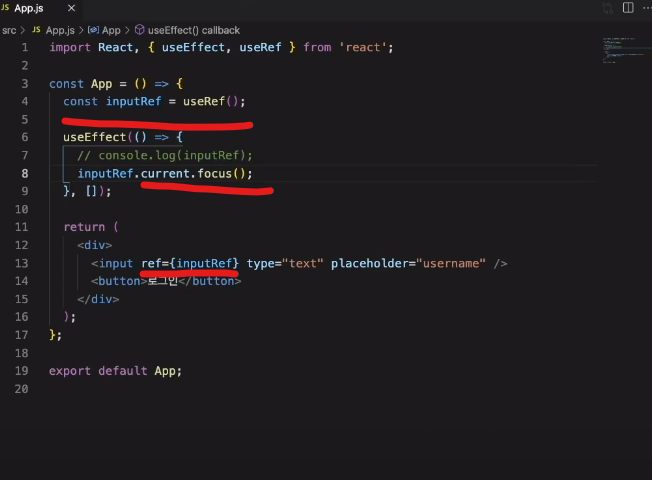Click the dependency array '[]' on line 9
The width and height of the screenshot is (652, 480).
pyautogui.click(x=91, y=191)
